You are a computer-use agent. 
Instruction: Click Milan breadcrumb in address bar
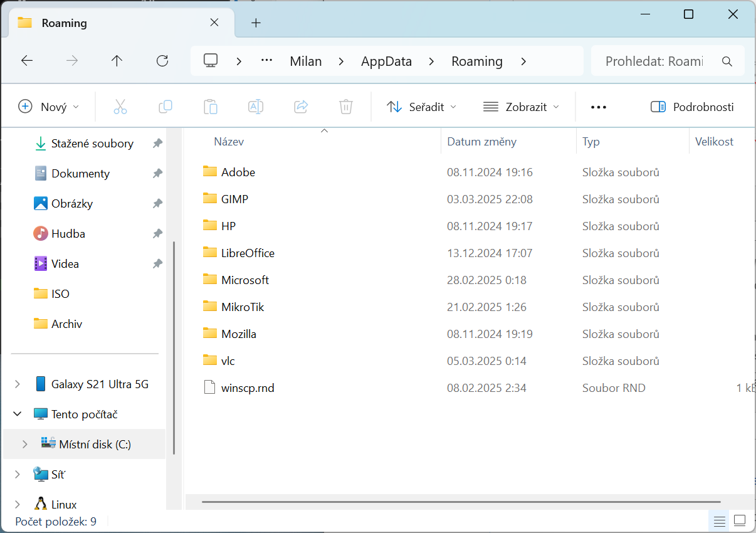pos(306,61)
